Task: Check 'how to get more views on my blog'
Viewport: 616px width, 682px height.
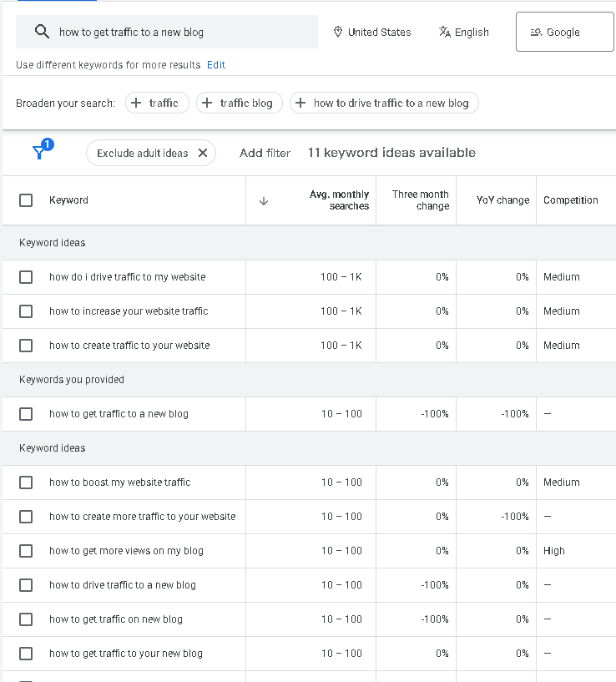Action: 26,551
